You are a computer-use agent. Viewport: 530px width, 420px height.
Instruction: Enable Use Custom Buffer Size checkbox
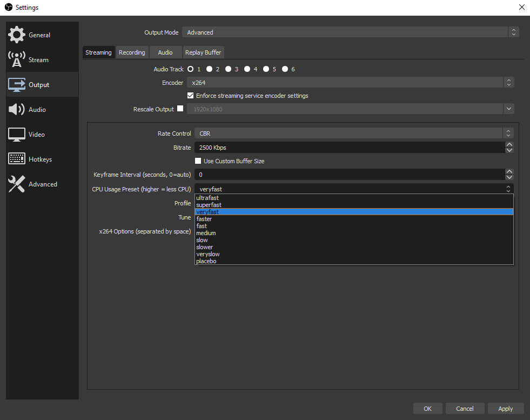point(198,161)
